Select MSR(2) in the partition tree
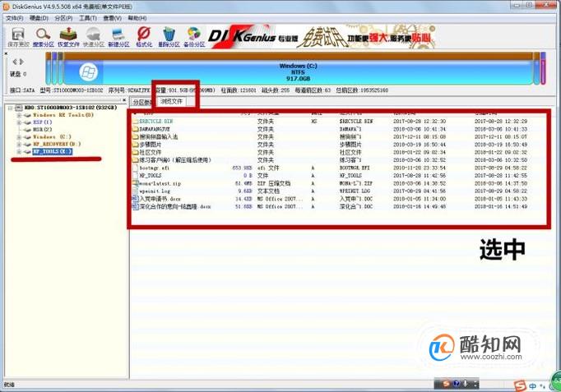This screenshot has height=392, width=561. [43, 130]
